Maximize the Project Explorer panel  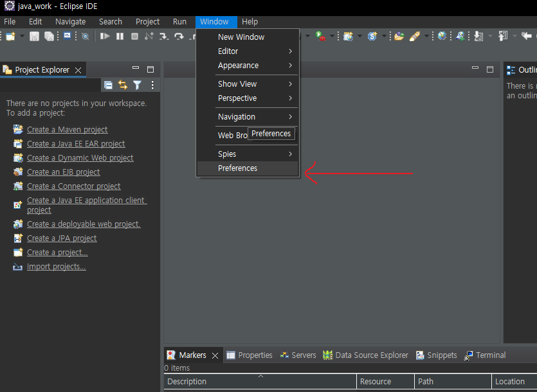pyautogui.click(x=150, y=69)
